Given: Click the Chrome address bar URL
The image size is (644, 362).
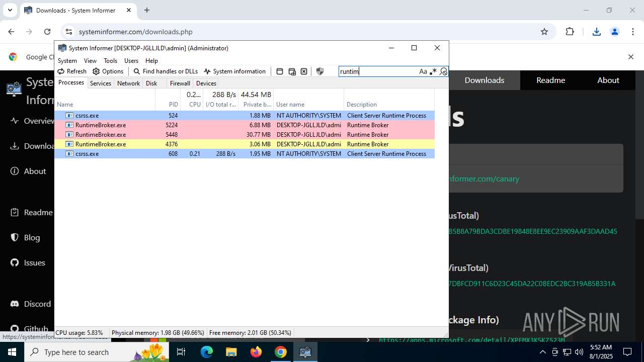Looking at the screenshot, I should click(136, 32).
